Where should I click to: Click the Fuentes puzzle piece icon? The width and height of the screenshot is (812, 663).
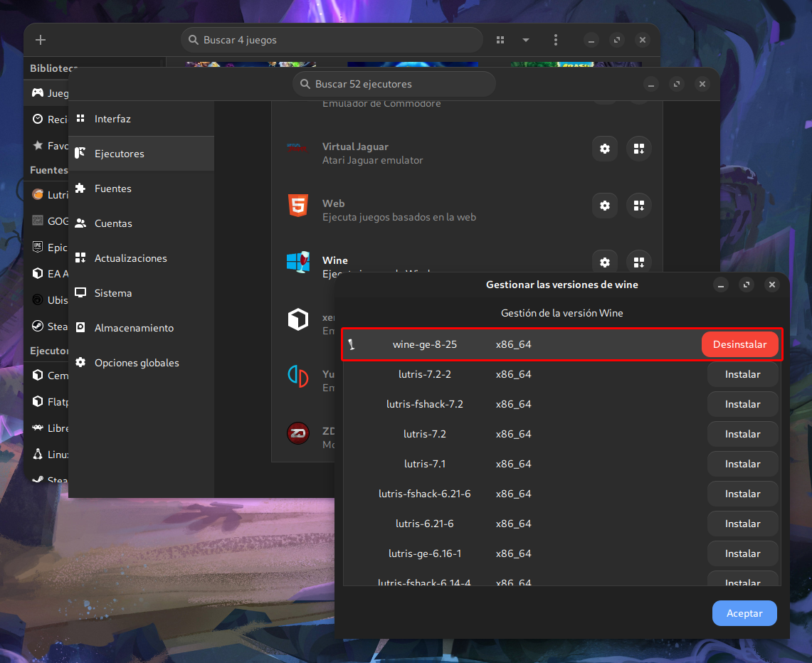point(80,189)
